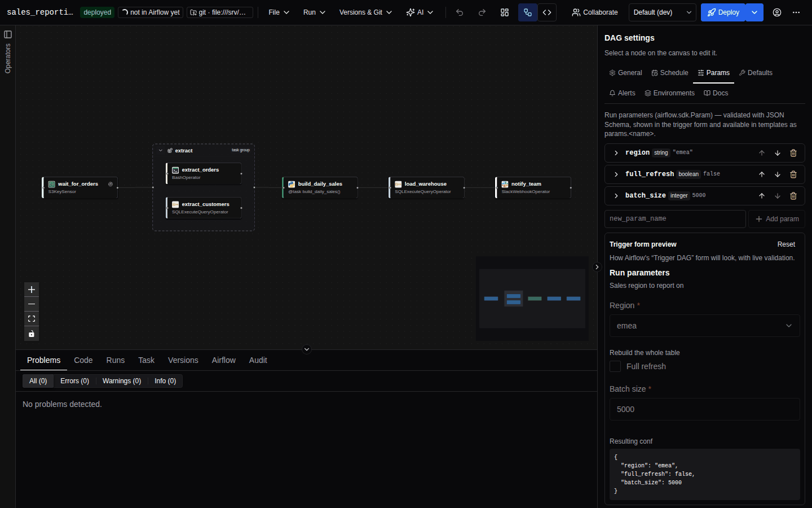Image resolution: width=812 pixels, height=508 pixels.
Task: Open the Deploy options dropdown arrow
Action: pos(754,12)
